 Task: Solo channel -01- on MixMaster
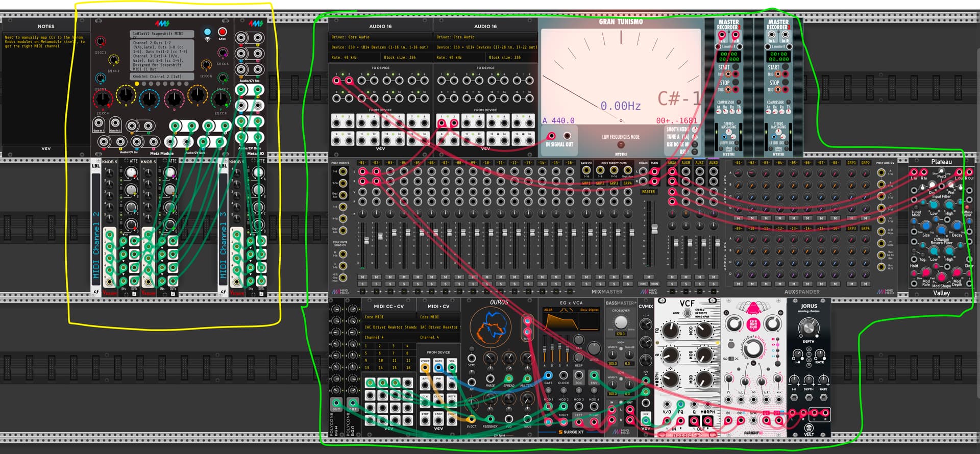click(363, 284)
